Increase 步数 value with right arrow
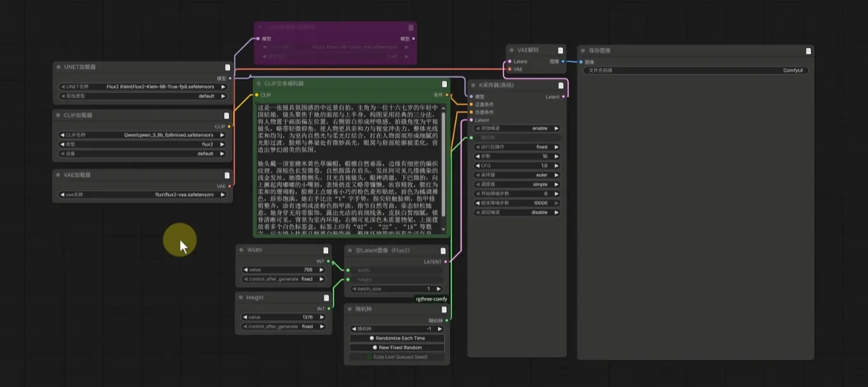This screenshot has width=868, height=387. click(x=557, y=156)
